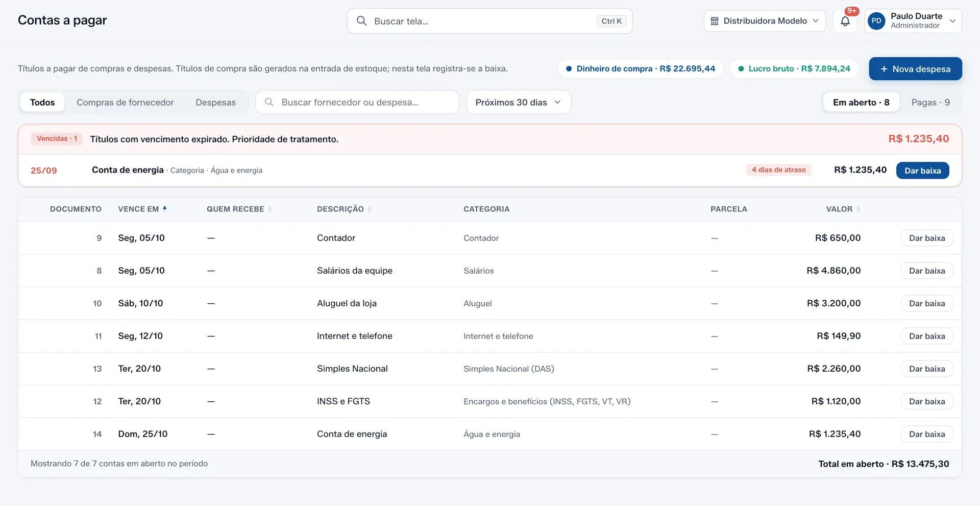The width and height of the screenshot is (980, 506).
Task: Show Pagas · 9 accounts
Action: point(930,102)
